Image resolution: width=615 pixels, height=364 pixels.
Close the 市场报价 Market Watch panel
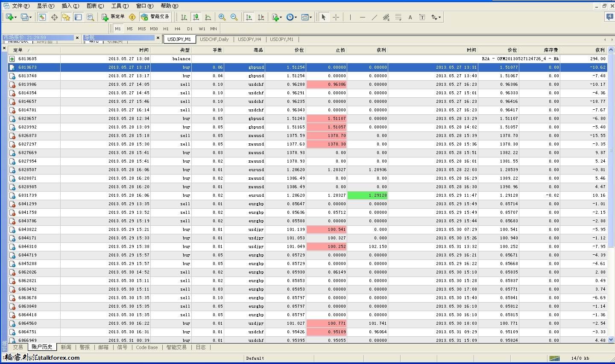pyautogui.click(x=77, y=38)
